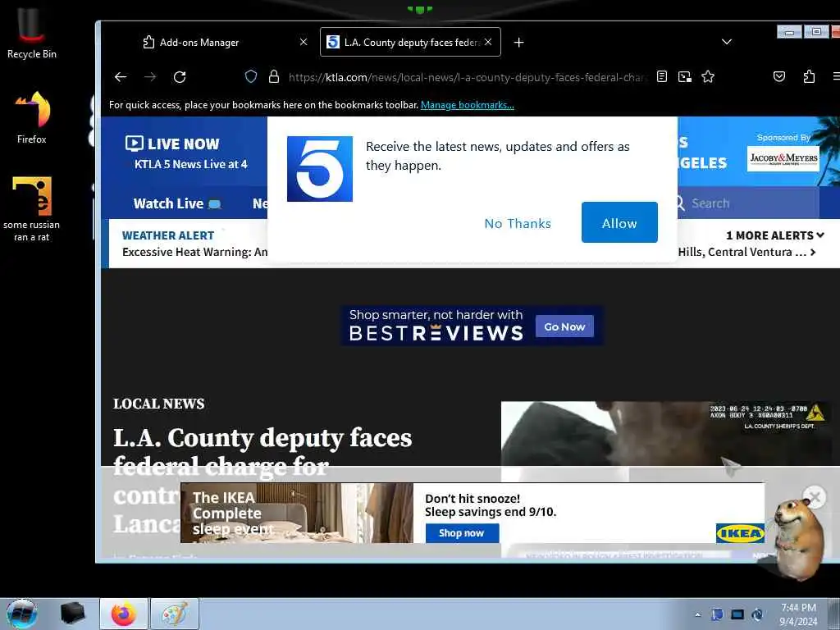
Task: Select 'some russian ran a rat' desktop icon
Action: (x=32, y=209)
